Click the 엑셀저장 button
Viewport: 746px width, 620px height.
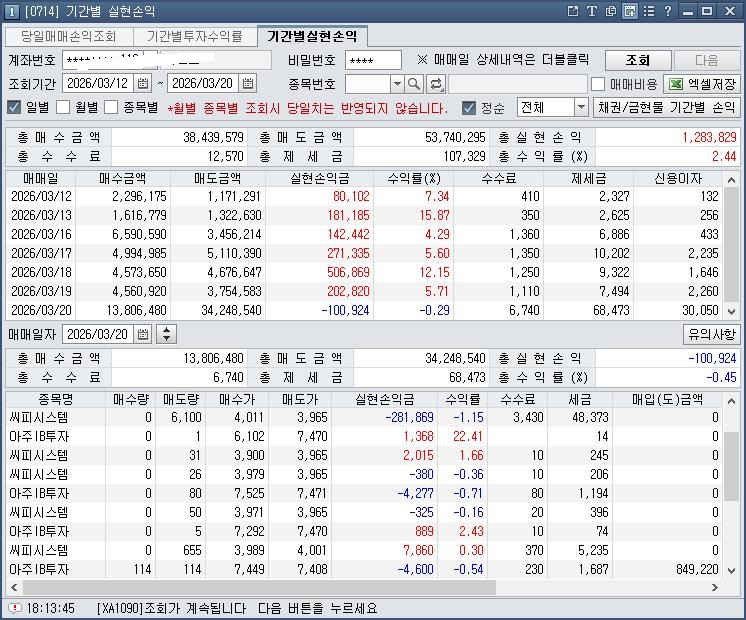[702, 84]
